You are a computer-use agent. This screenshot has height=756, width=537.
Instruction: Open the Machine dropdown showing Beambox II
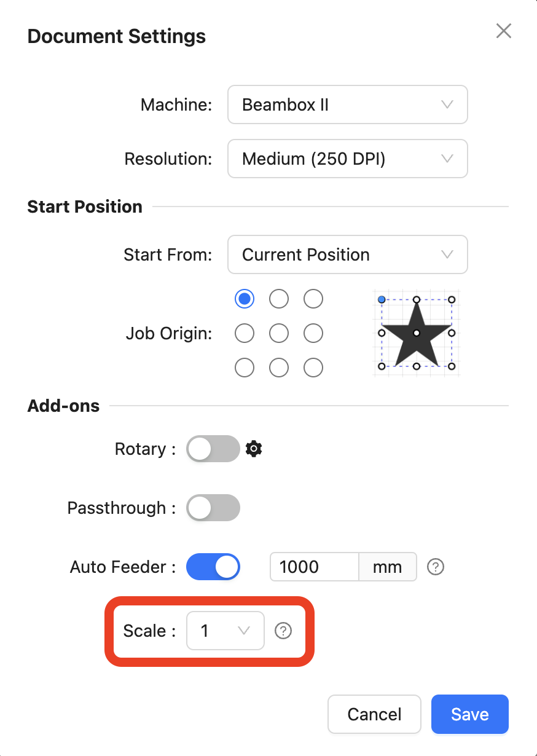point(348,104)
